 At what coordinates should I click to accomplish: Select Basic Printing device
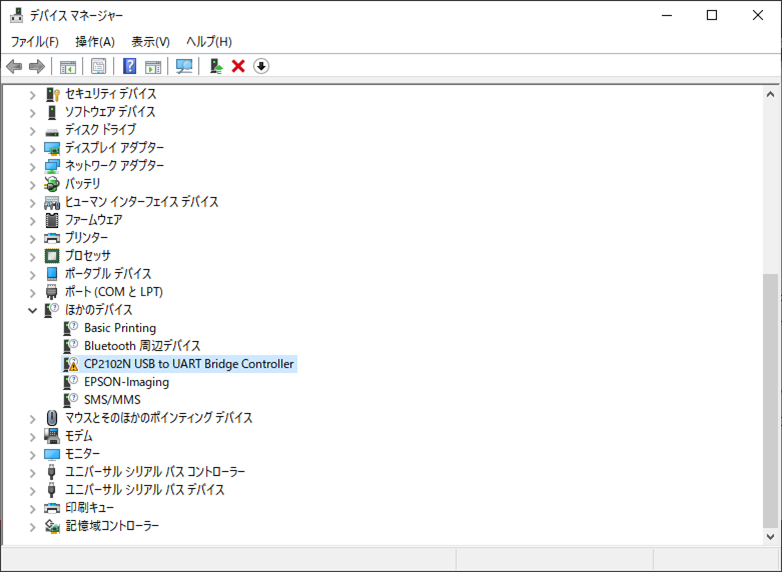tap(120, 328)
